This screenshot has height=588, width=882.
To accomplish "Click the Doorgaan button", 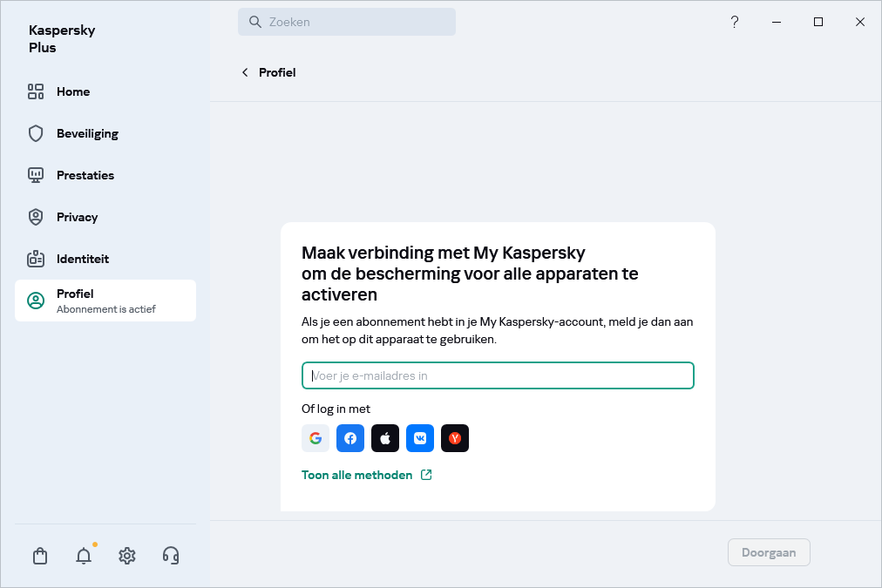I will click(x=769, y=551).
